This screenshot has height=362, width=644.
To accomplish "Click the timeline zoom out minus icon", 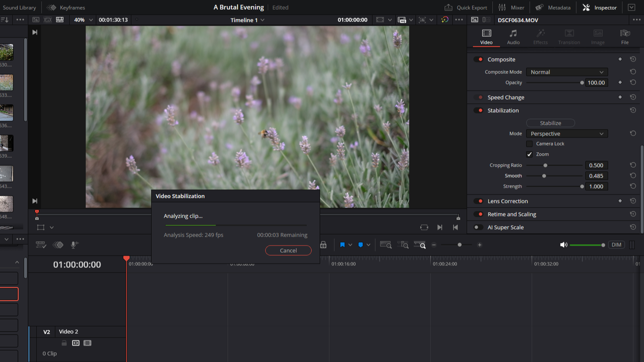I will point(434,245).
